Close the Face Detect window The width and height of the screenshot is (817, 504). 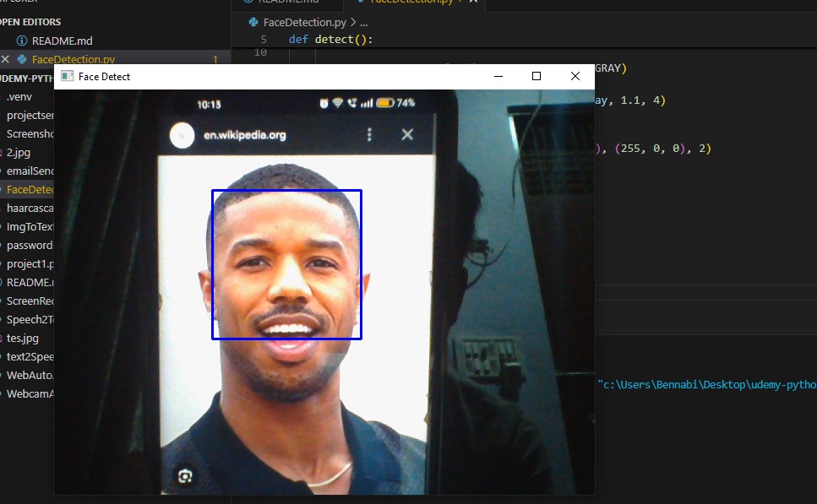575,76
